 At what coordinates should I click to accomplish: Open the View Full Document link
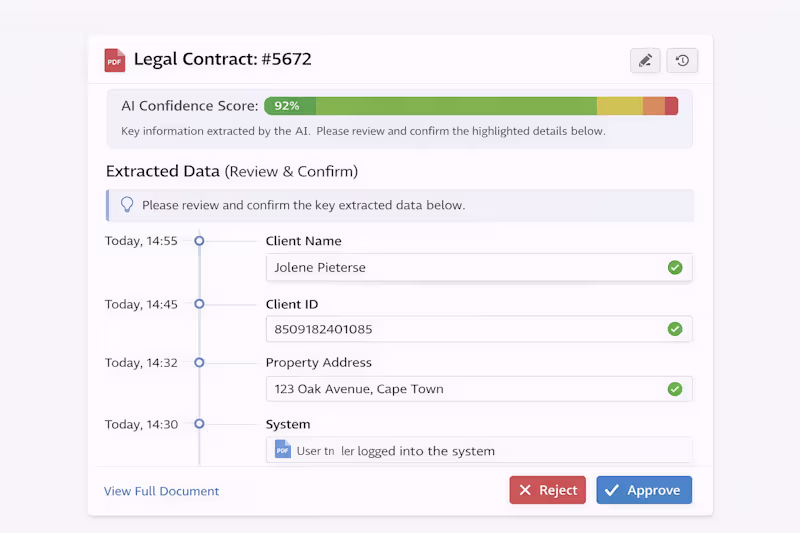[161, 491]
